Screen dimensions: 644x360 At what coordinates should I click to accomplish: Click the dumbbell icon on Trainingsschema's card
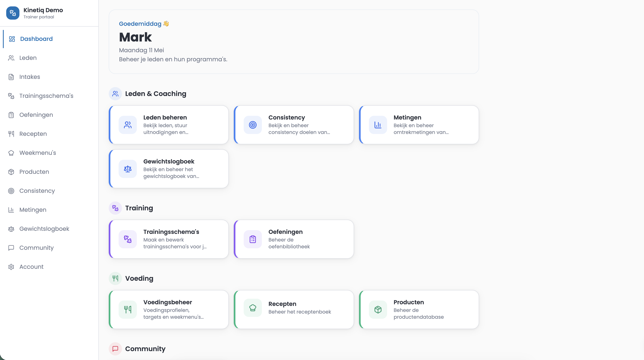point(128,239)
